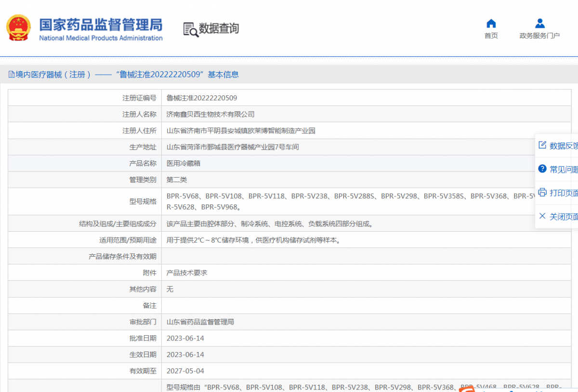Click the 首页 house icon
The height and width of the screenshot is (392, 578).
tap(491, 24)
